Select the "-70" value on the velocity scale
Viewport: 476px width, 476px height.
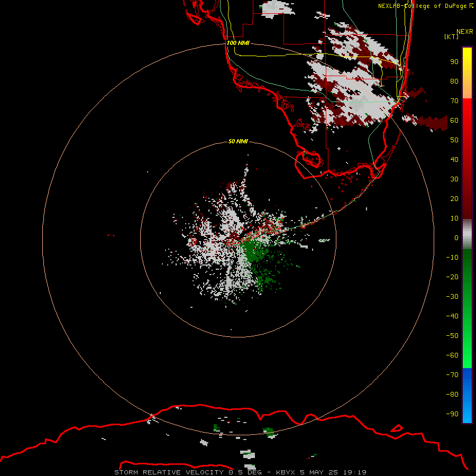452,375
